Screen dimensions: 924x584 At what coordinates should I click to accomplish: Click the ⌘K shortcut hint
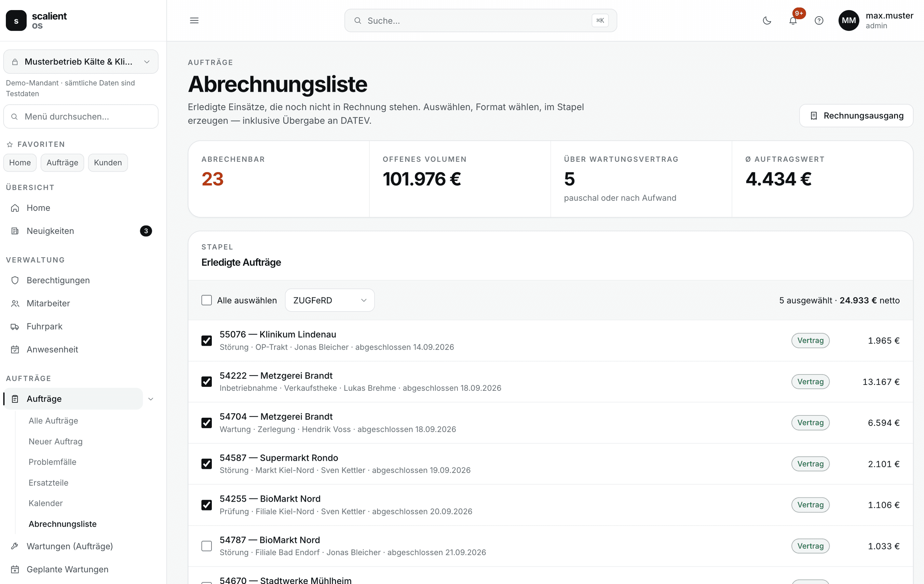click(600, 20)
